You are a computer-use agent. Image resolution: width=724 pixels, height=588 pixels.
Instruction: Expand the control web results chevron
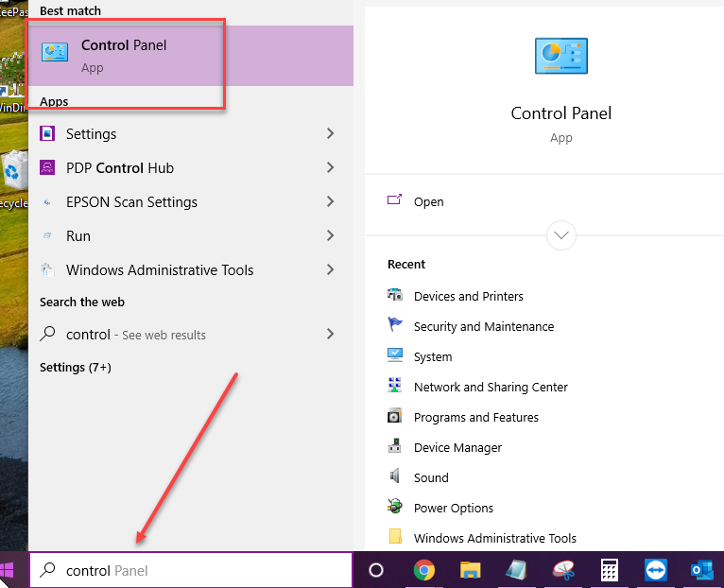[x=330, y=334]
